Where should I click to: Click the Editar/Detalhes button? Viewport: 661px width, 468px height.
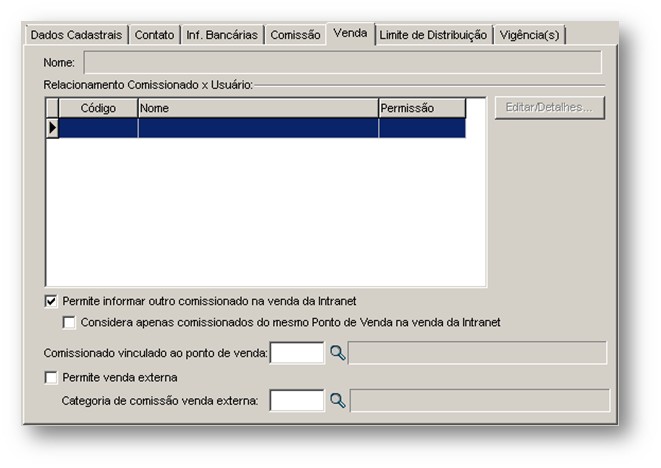(549, 108)
